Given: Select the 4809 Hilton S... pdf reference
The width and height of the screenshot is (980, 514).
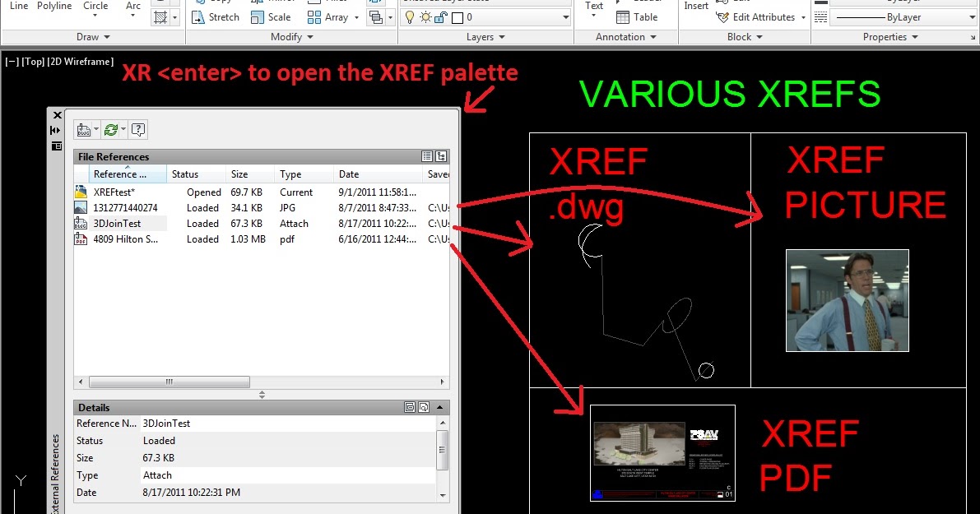Looking at the screenshot, I should (x=262, y=239).
